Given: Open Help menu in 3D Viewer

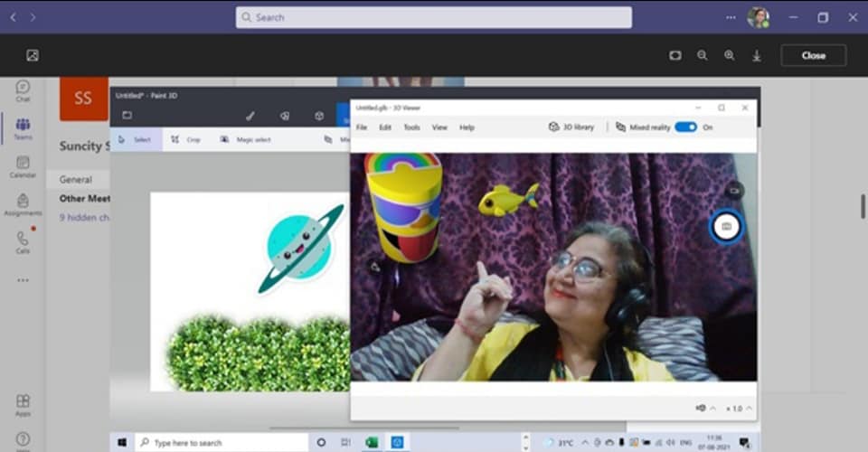Looking at the screenshot, I should point(467,127).
